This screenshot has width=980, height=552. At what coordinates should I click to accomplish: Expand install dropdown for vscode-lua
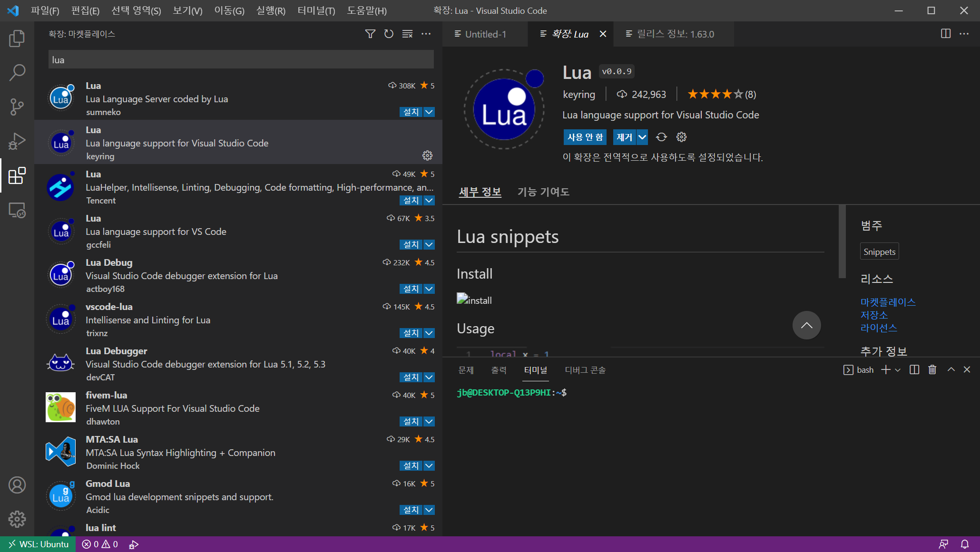[x=429, y=333]
